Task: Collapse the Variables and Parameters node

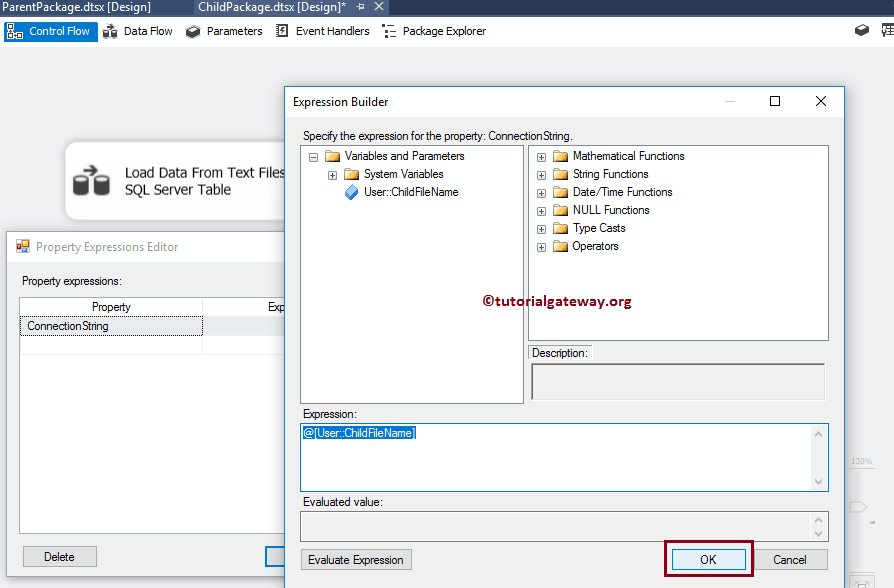Action: [313, 156]
